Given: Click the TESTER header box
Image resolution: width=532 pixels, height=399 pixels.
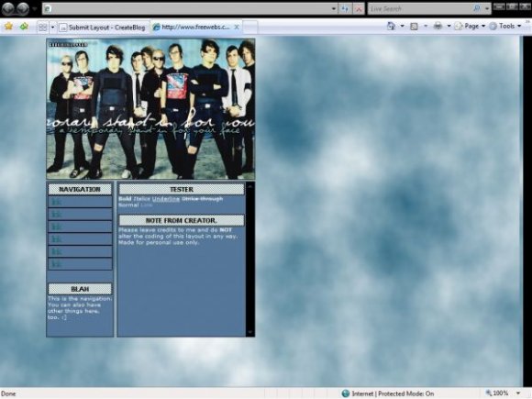Looking at the screenshot, I should (x=182, y=189).
